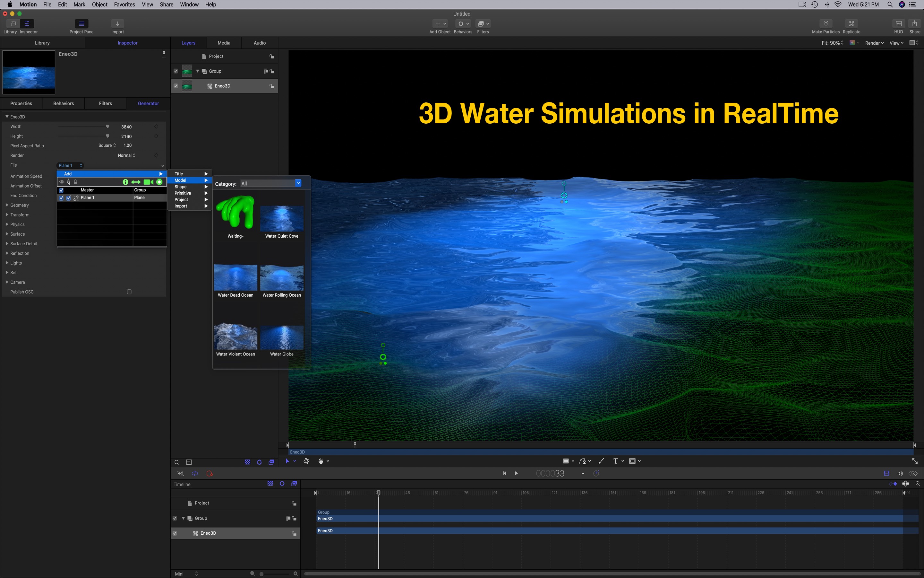Screen dimensions: 924x578
Task: Choose the Water Globe model thumbnail
Action: (x=282, y=337)
